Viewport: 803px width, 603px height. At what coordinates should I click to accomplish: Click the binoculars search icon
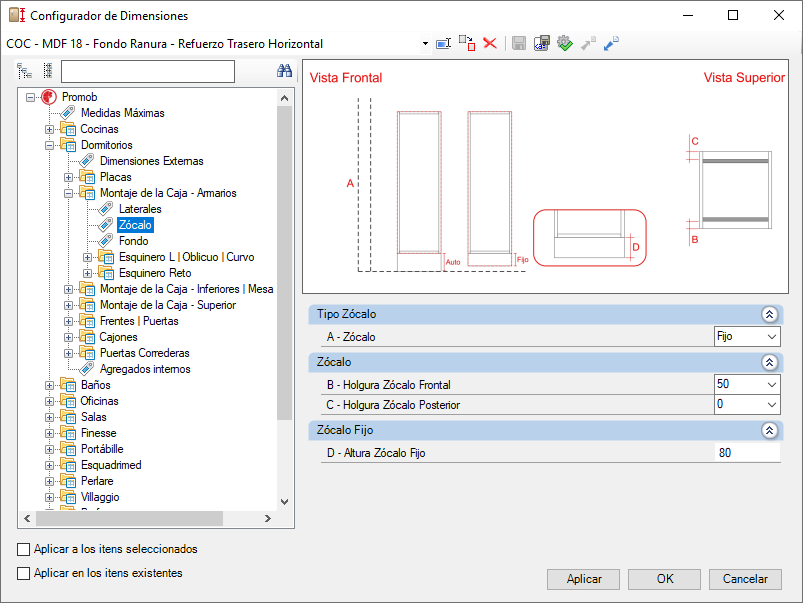click(284, 71)
